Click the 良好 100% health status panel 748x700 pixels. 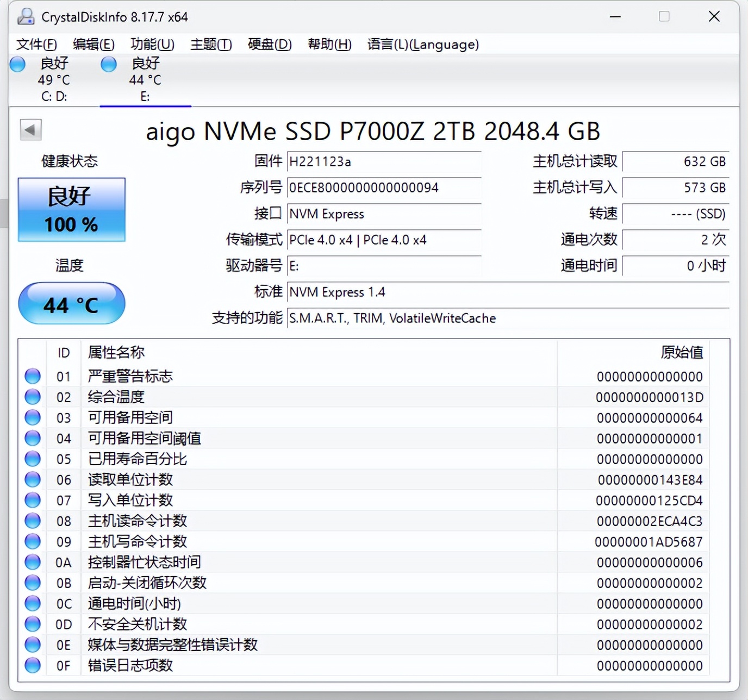(71, 210)
